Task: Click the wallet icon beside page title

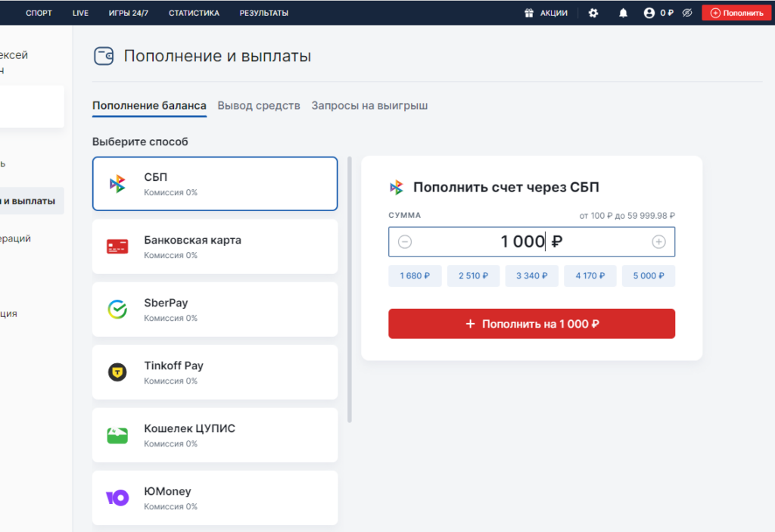Action: tap(104, 56)
